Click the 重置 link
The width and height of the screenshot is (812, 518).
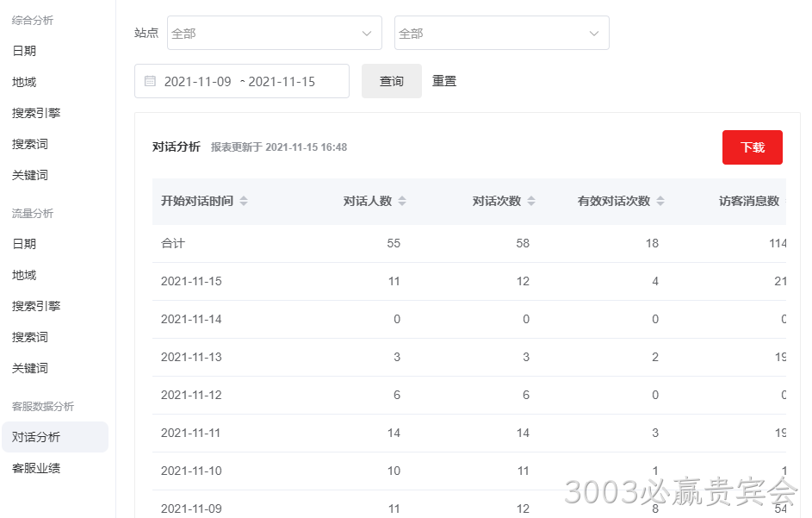pyautogui.click(x=444, y=81)
